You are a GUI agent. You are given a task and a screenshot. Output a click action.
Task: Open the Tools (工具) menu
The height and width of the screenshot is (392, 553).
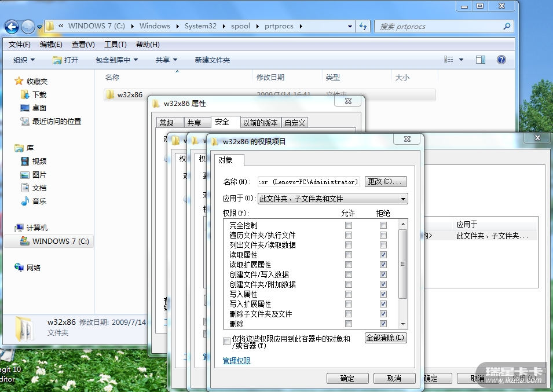(115, 45)
